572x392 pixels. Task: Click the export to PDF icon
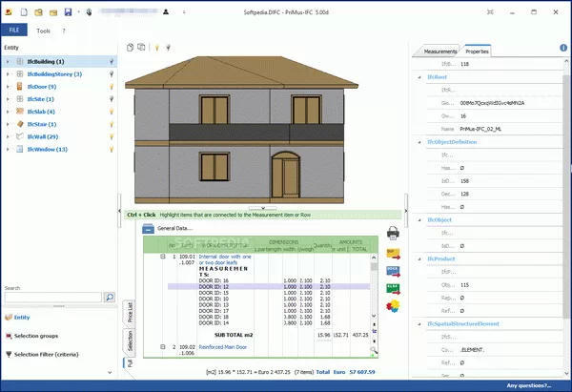pos(393,254)
